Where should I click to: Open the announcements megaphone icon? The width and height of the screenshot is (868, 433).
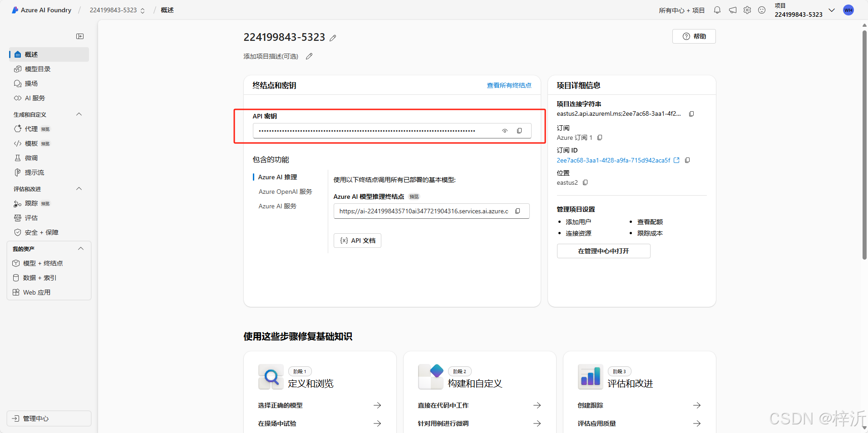point(733,10)
